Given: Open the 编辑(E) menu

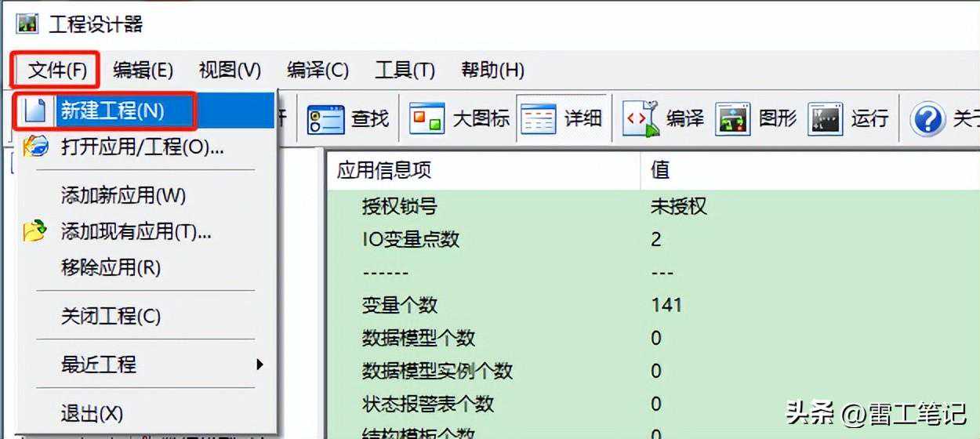Looking at the screenshot, I should (x=143, y=70).
